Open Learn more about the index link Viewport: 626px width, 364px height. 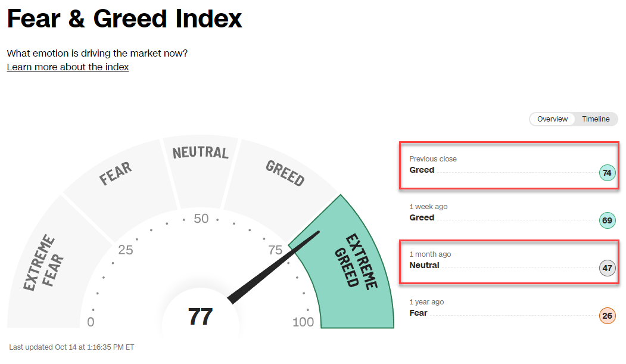pos(68,67)
